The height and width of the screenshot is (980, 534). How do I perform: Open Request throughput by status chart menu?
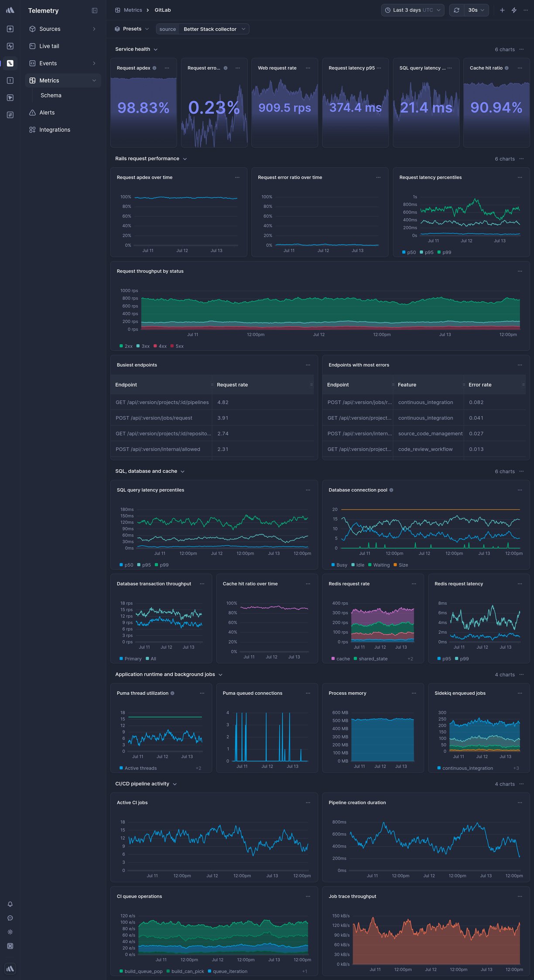coord(520,271)
